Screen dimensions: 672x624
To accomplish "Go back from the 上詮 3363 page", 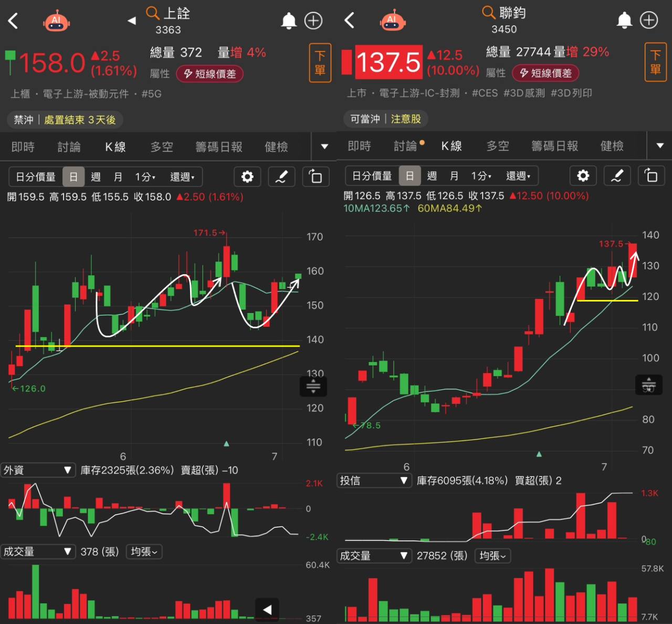I will pos(13,21).
